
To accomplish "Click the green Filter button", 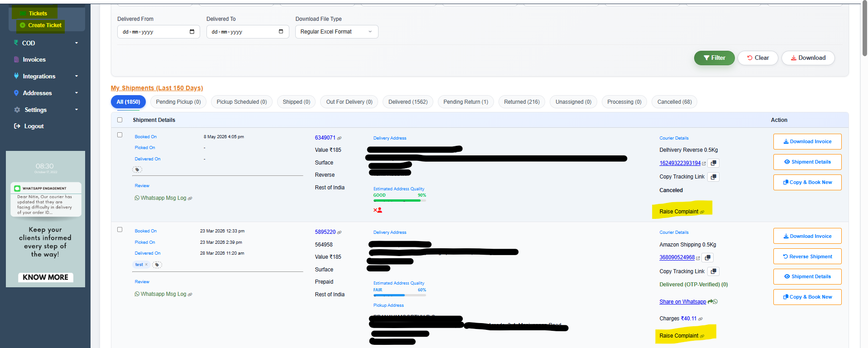I will pos(715,58).
